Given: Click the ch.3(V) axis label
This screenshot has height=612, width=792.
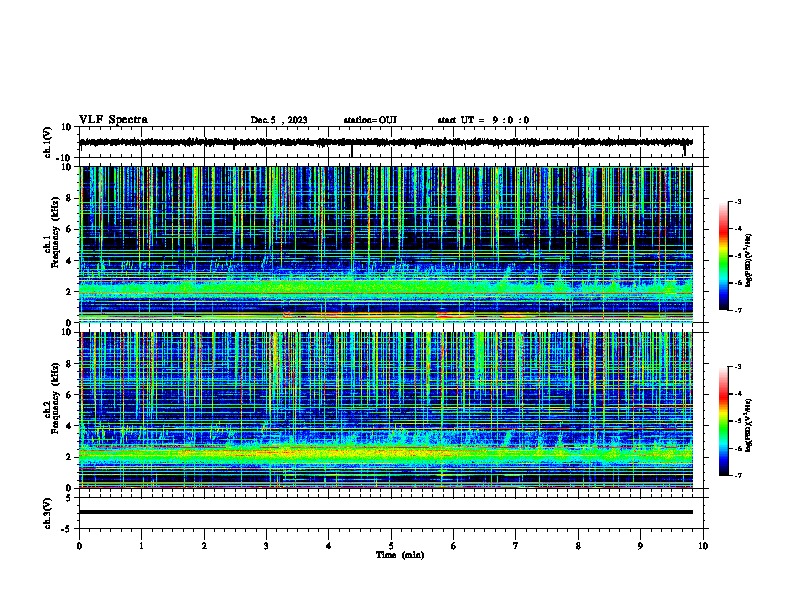Looking at the screenshot, I should pos(48,514).
